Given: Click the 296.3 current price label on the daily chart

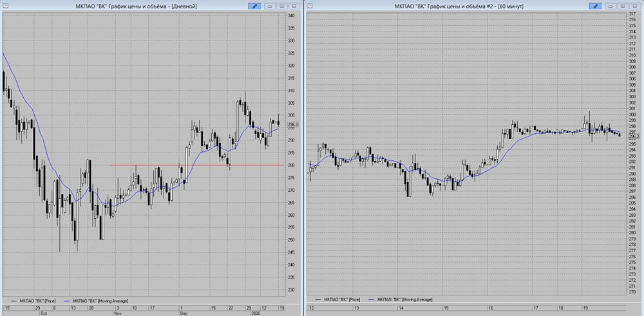Looking at the screenshot, I should [293, 124].
